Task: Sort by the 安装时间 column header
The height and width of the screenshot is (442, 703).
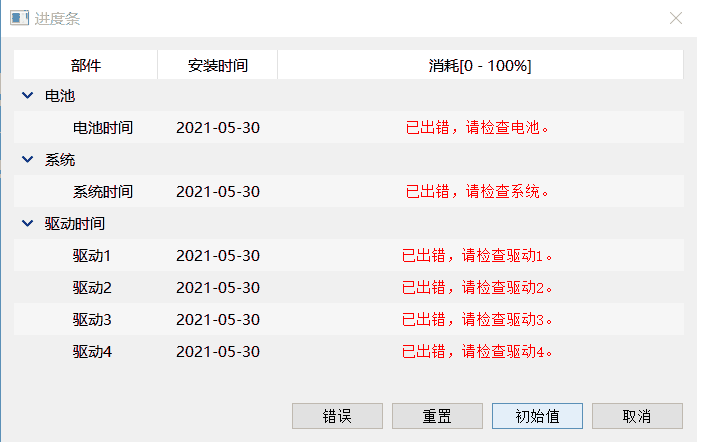Action: (x=218, y=65)
